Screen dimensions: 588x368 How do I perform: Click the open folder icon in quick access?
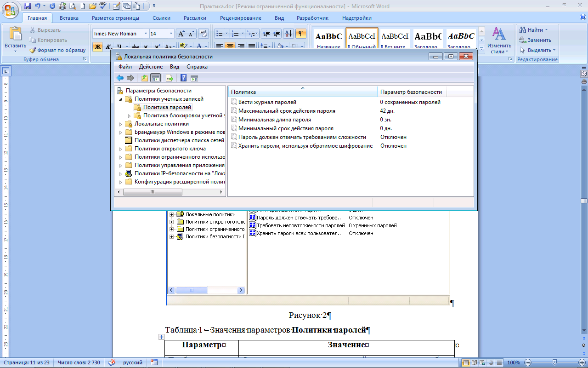[x=92, y=6]
